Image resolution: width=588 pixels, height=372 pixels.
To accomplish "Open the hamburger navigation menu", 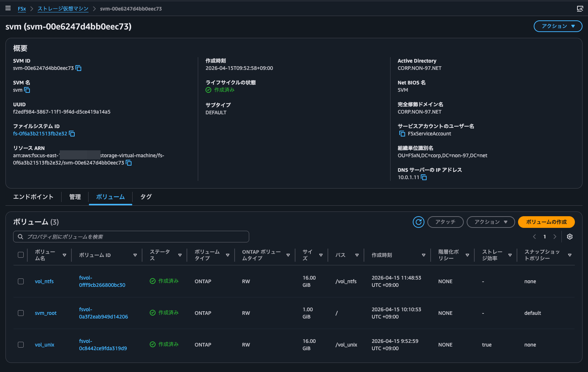I will click(8, 8).
